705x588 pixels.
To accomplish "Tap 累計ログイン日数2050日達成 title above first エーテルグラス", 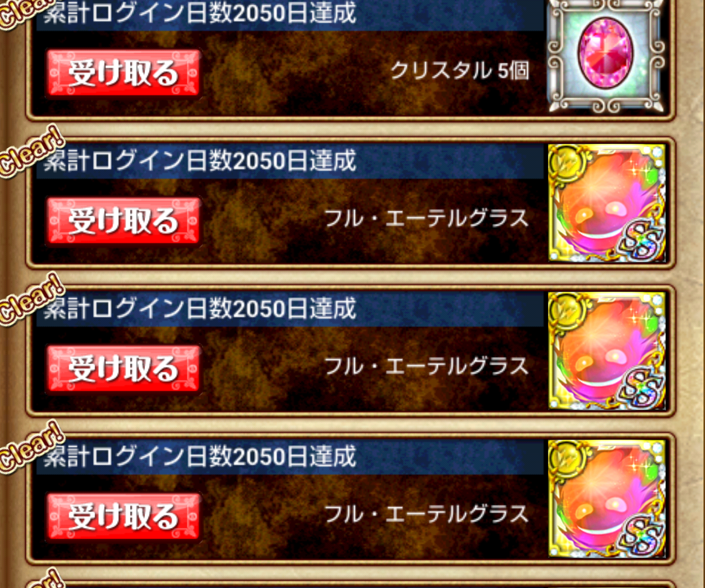I will click(x=200, y=161).
